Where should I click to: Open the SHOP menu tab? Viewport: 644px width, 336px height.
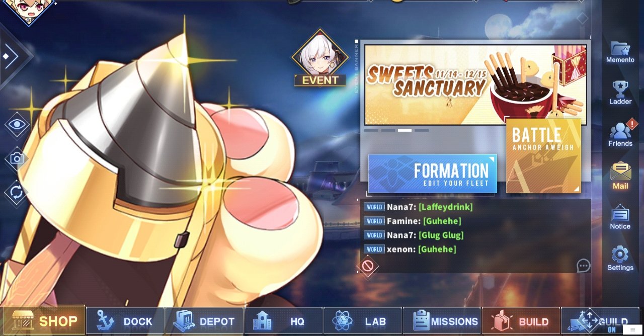coord(44,321)
